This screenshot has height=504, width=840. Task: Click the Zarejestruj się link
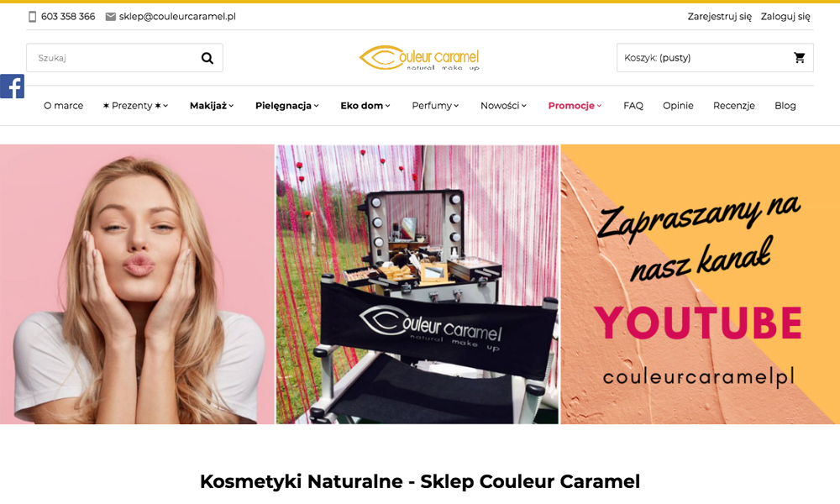coord(720,17)
